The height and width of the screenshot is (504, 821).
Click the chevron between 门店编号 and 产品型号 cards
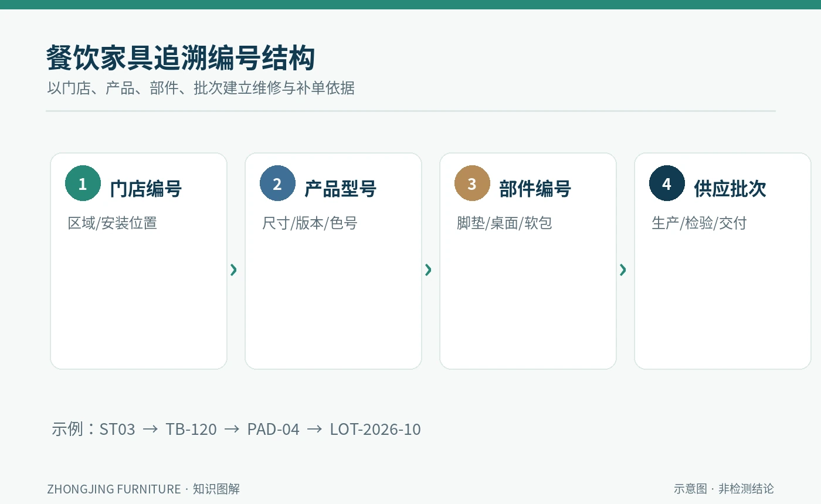[234, 270]
